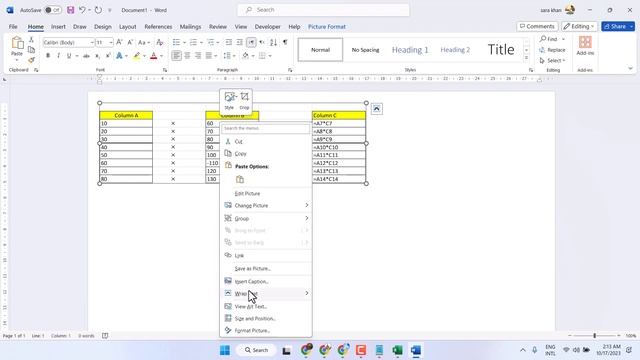Viewport: 640px width, 360px height.
Task: Click the Format Painter icon
Action: [x=31, y=60]
